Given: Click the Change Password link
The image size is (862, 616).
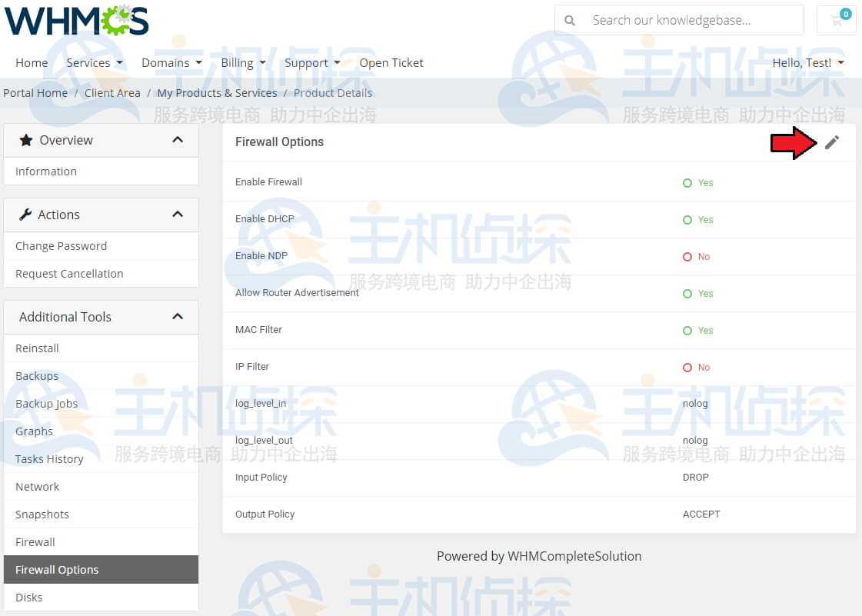Looking at the screenshot, I should 61,246.
